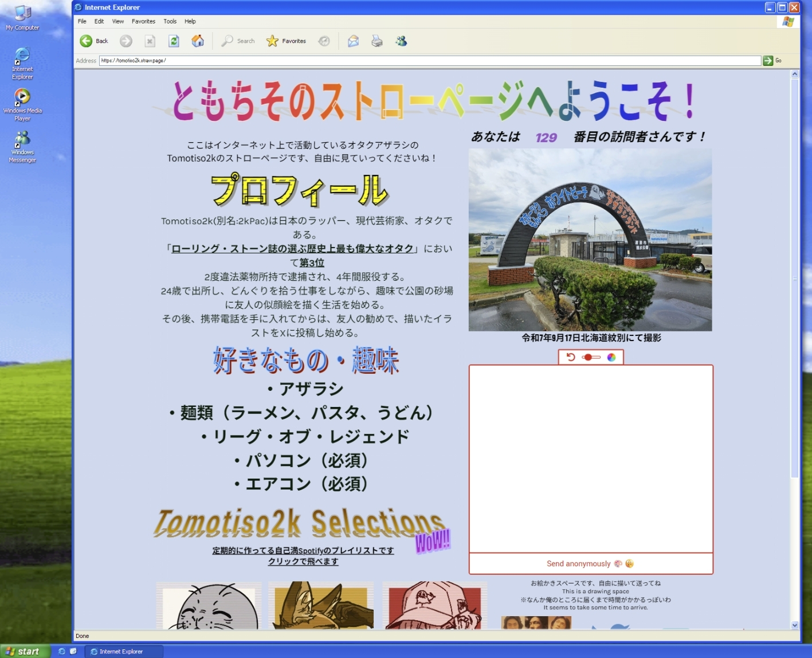
Task: Click the address bar URL field
Action: [x=430, y=61]
